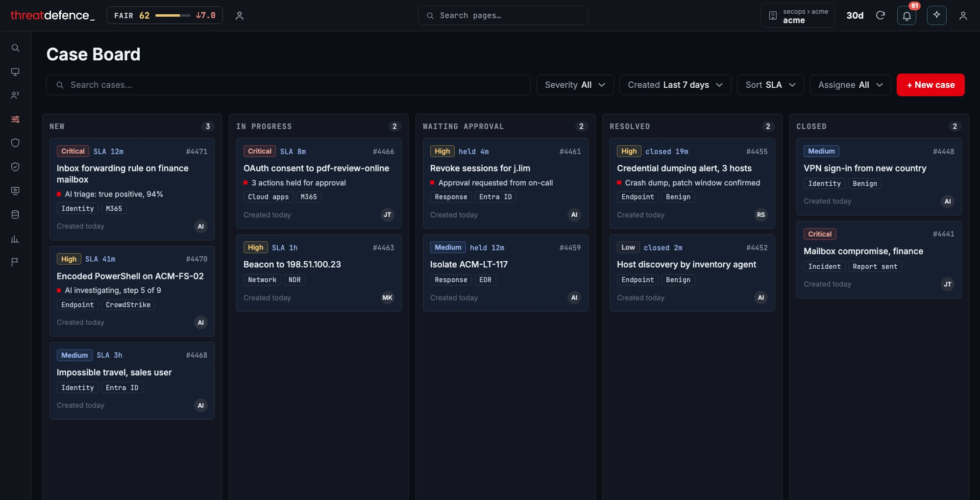Click the threatdefence logo
The height and width of the screenshot is (500, 980).
click(x=52, y=15)
